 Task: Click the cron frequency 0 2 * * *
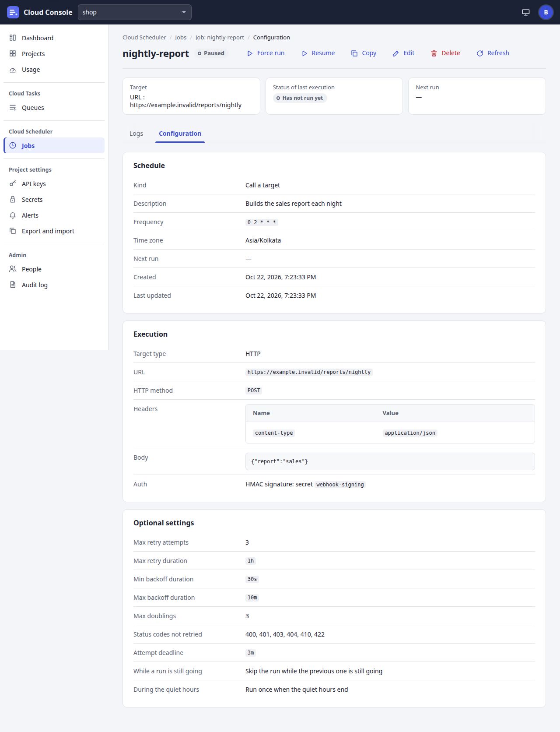(x=262, y=222)
